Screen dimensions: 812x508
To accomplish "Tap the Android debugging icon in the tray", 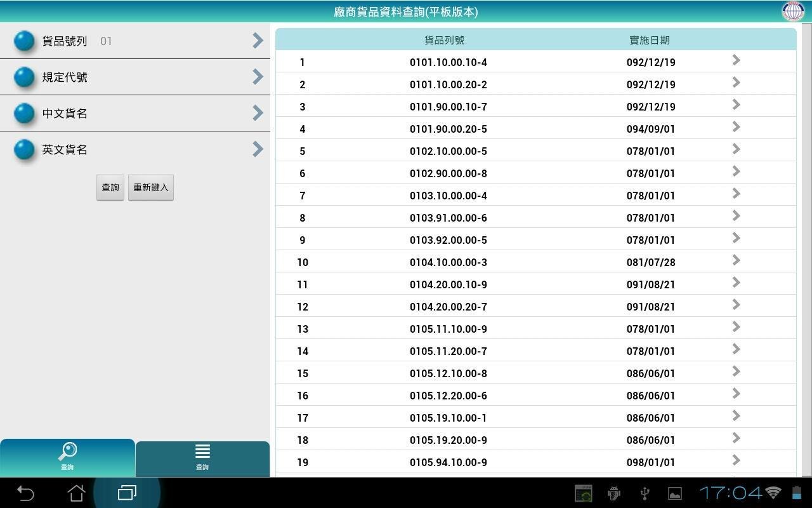I will 613,493.
